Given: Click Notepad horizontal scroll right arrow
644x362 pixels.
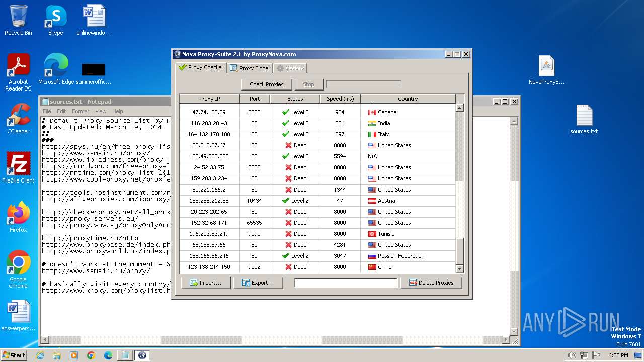Looking at the screenshot, I should pyautogui.click(x=506, y=340).
